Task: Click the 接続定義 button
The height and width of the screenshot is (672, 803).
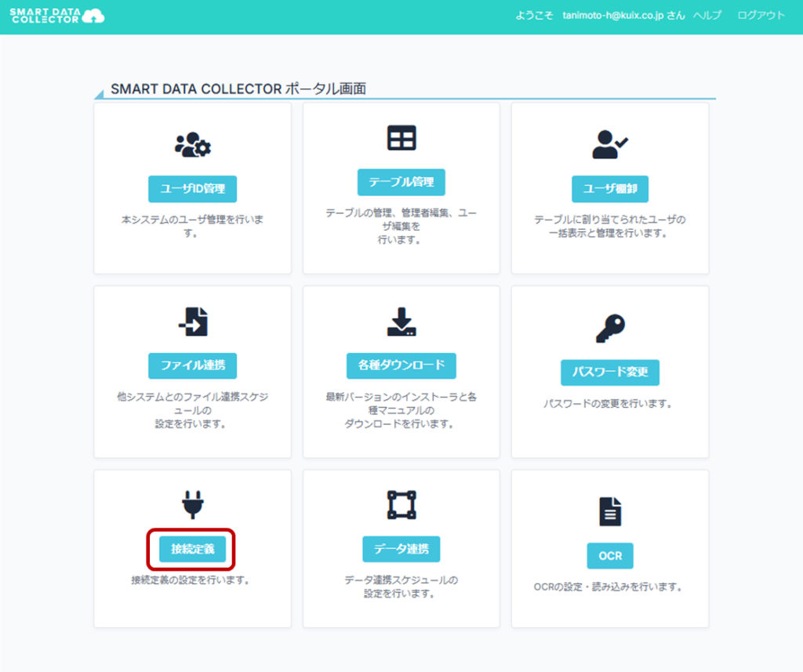Action: point(193,549)
